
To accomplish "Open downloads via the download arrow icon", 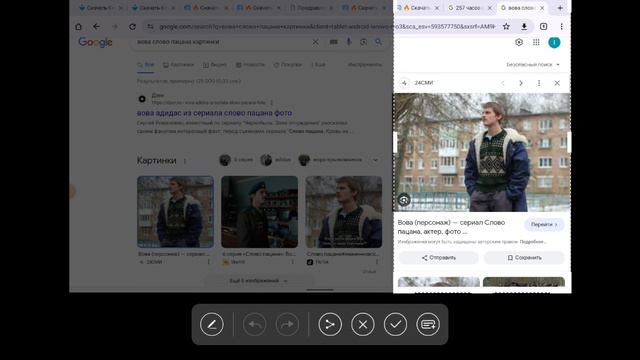I will coord(524,27).
